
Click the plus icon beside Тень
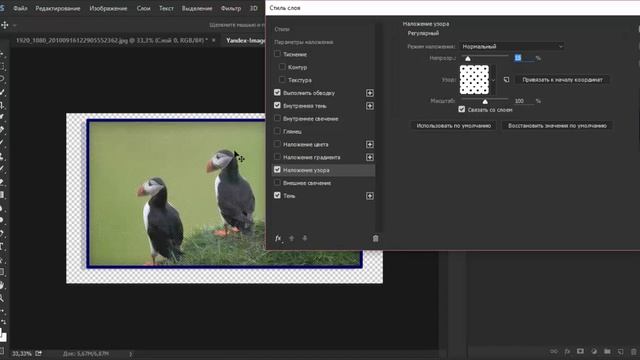(x=370, y=196)
